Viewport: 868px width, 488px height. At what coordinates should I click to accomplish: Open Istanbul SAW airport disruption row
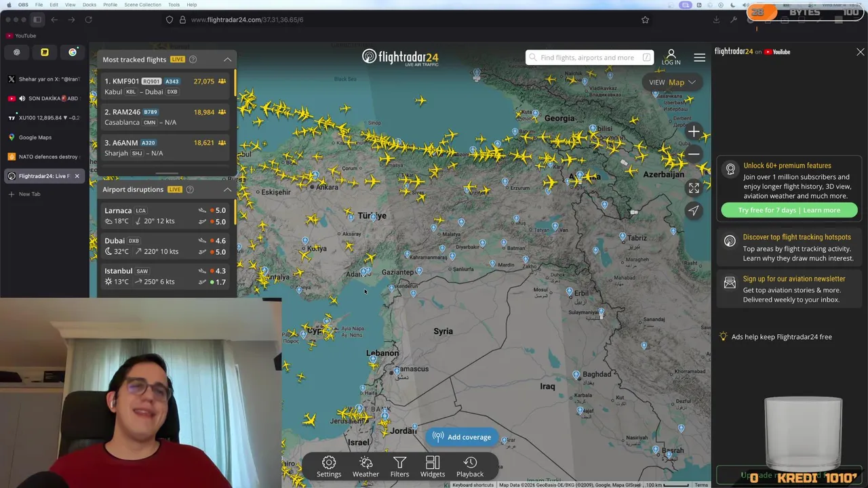[165, 277]
